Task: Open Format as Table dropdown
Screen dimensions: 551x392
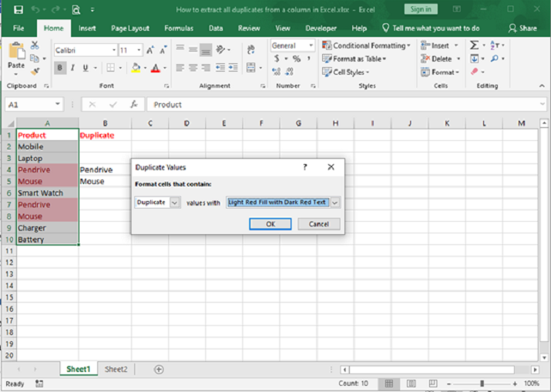Action: [x=354, y=59]
